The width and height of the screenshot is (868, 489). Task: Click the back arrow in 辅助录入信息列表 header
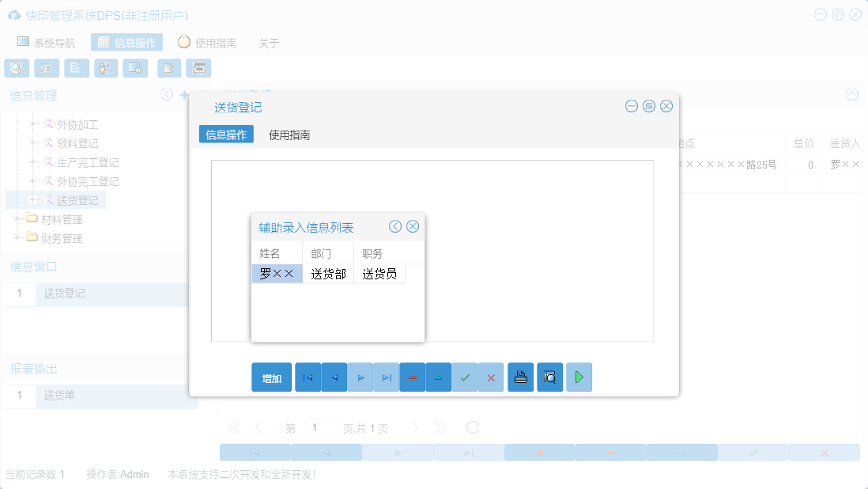pos(394,226)
